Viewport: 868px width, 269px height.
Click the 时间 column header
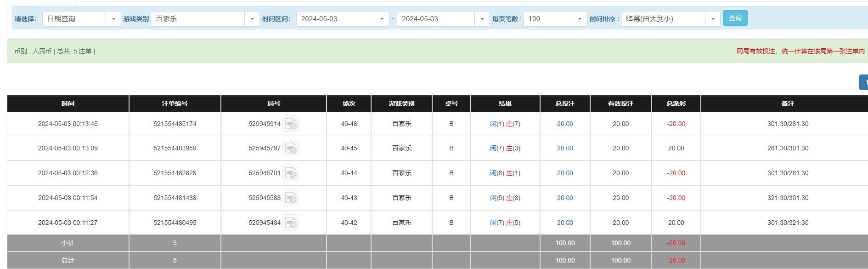pyautogui.click(x=68, y=104)
